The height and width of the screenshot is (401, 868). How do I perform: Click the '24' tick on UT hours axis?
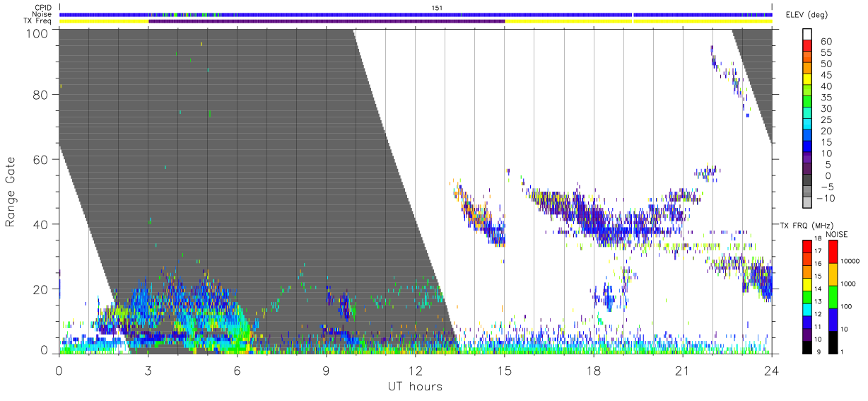(x=771, y=370)
